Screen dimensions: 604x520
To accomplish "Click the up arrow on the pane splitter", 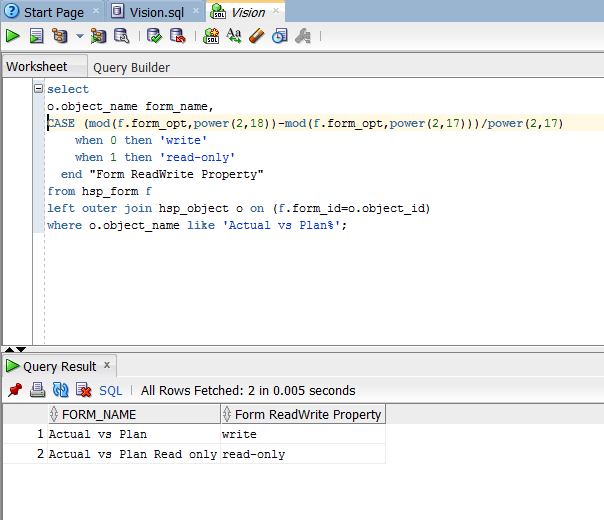I will click(x=9, y=349).
